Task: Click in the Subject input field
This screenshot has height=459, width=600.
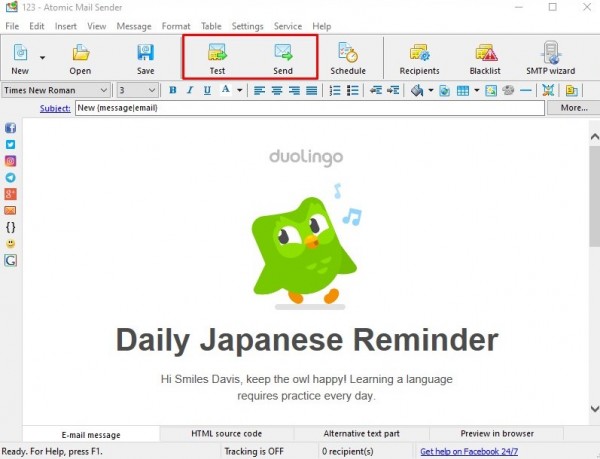Action: click(x=310, y=108)
